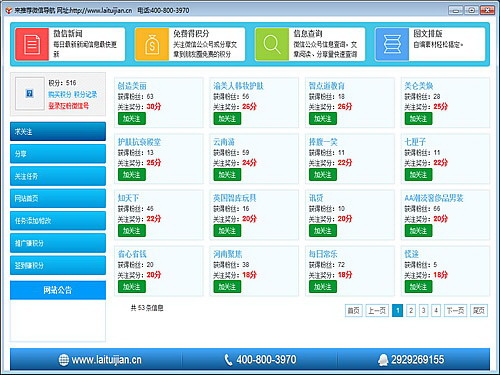Select the 任务添加/修改 sidebar item
500x375 pixels.
coord(58,221)
